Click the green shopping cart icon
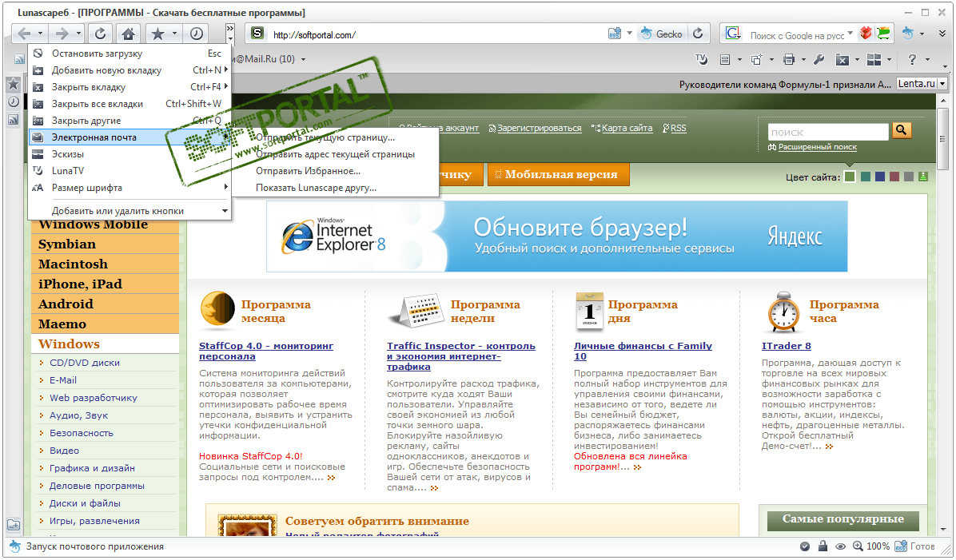The height and width of the screenshot is (560, 956). (884, 34)
